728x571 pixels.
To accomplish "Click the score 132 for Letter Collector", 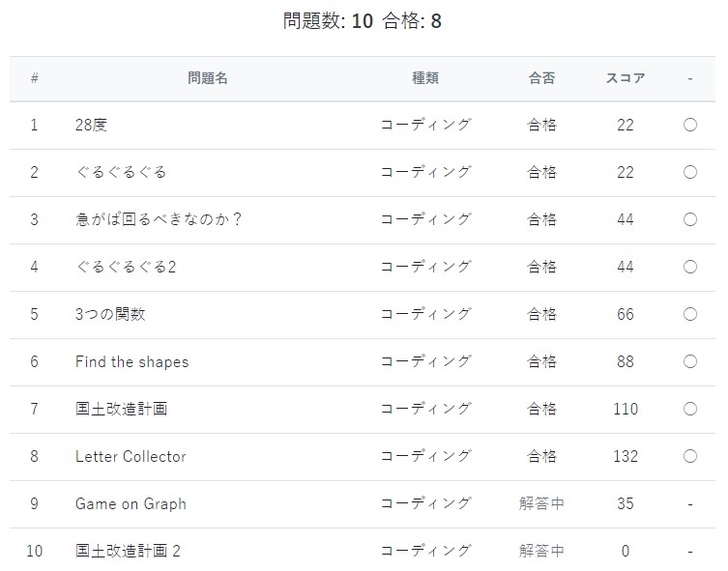I will [626, 456].
